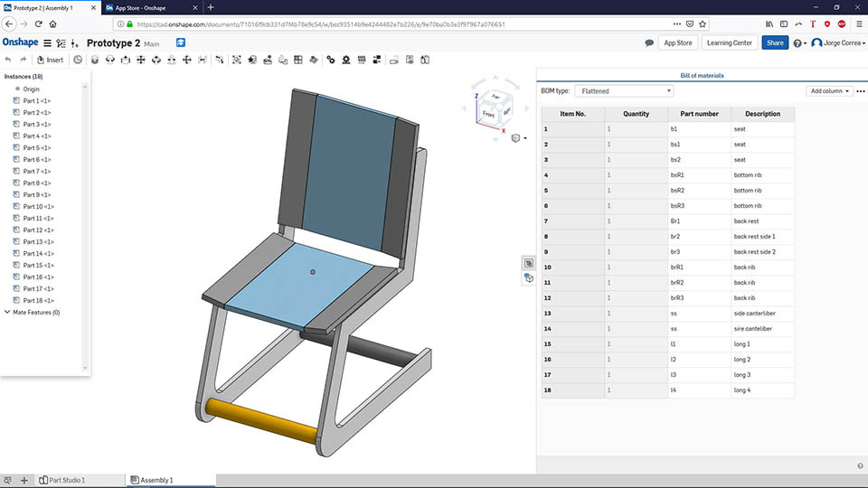Open the Learning Center

729,42
